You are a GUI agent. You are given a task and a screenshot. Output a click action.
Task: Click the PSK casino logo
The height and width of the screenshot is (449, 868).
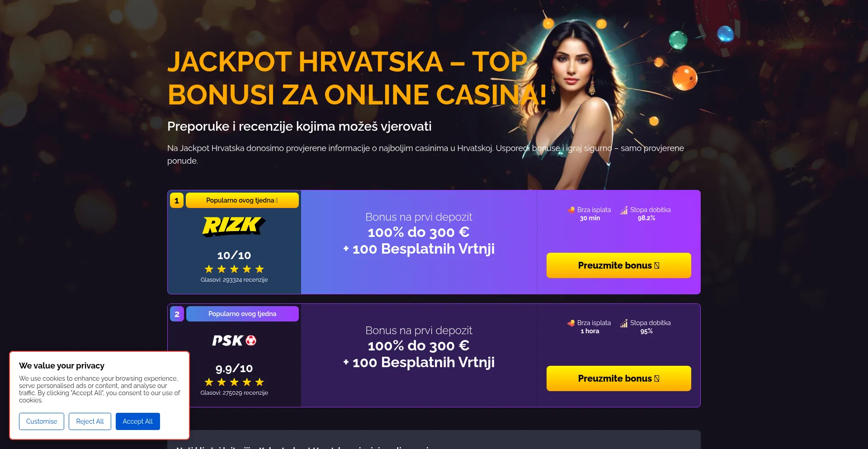click(234, 340)
